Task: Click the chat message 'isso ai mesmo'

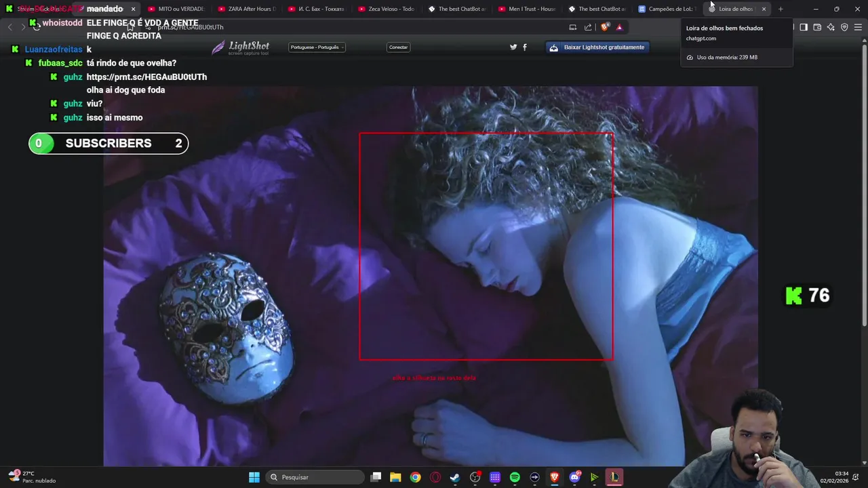Action: point(115,117)
